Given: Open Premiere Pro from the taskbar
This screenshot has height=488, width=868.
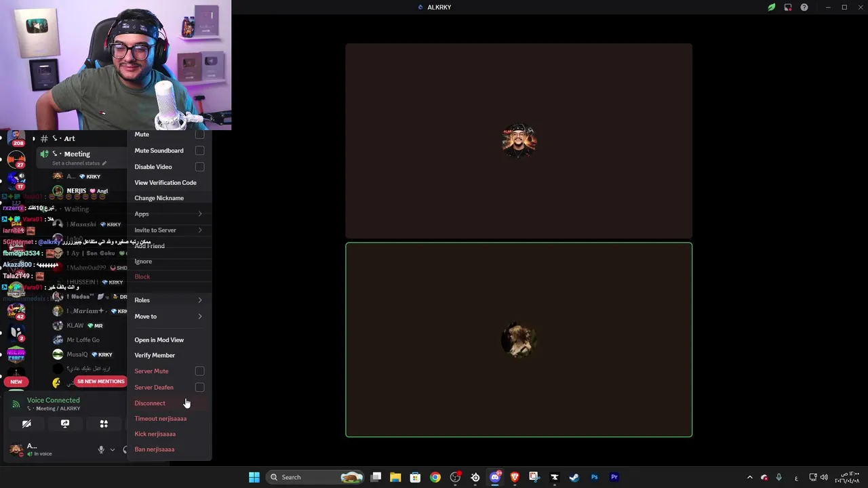Looking at the screenshot, I should (x=614, y=477).
